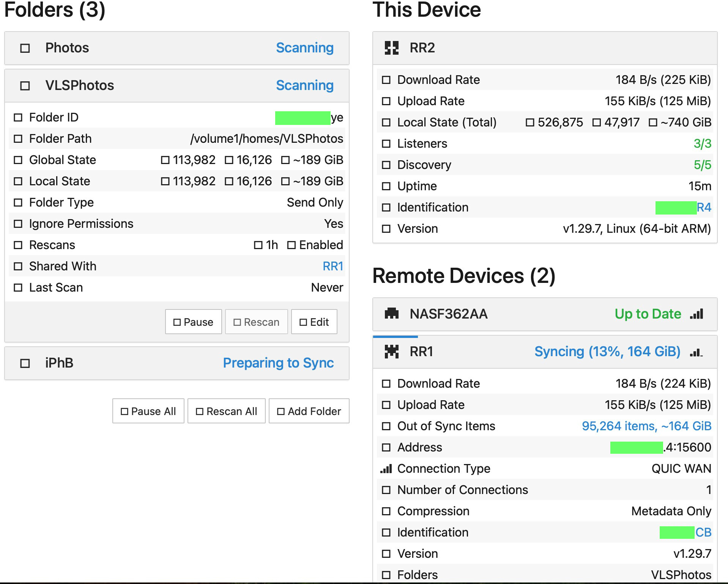The height and width of the screenshot is (584, 728).
Task: Click the Pause All button
Action: pyautogui.click(x=148, y=411)
